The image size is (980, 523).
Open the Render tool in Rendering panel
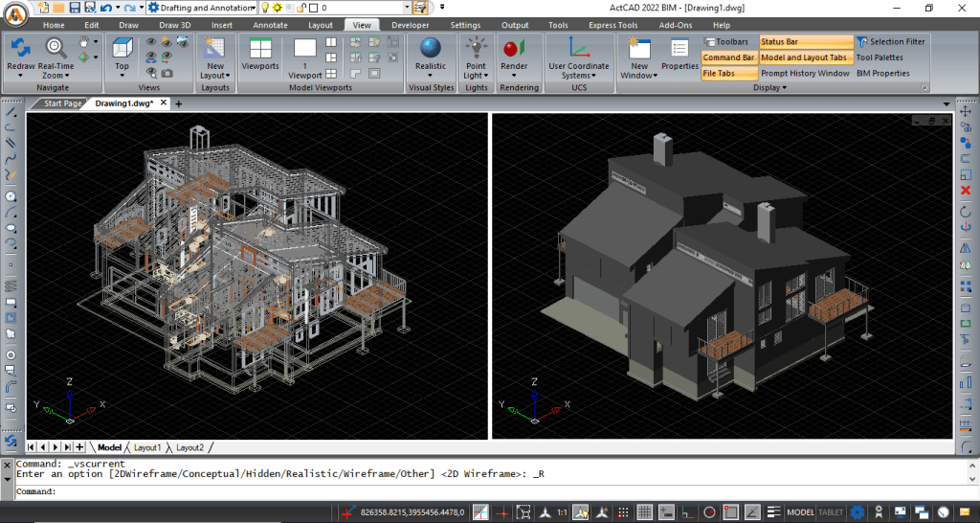pos(514,49)
